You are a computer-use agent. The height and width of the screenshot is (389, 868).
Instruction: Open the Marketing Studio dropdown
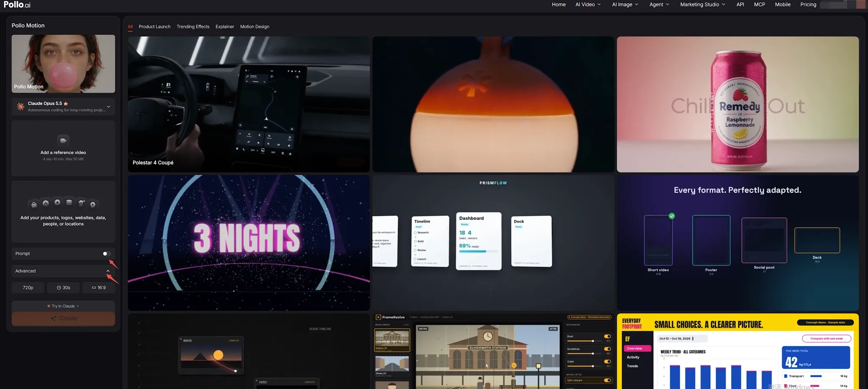tap(702, 5)
